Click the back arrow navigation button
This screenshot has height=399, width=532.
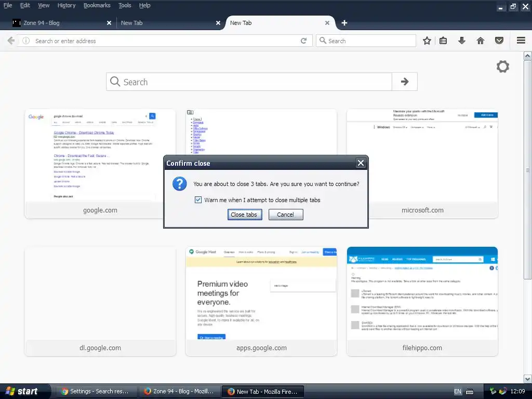[x=11, y=41]
